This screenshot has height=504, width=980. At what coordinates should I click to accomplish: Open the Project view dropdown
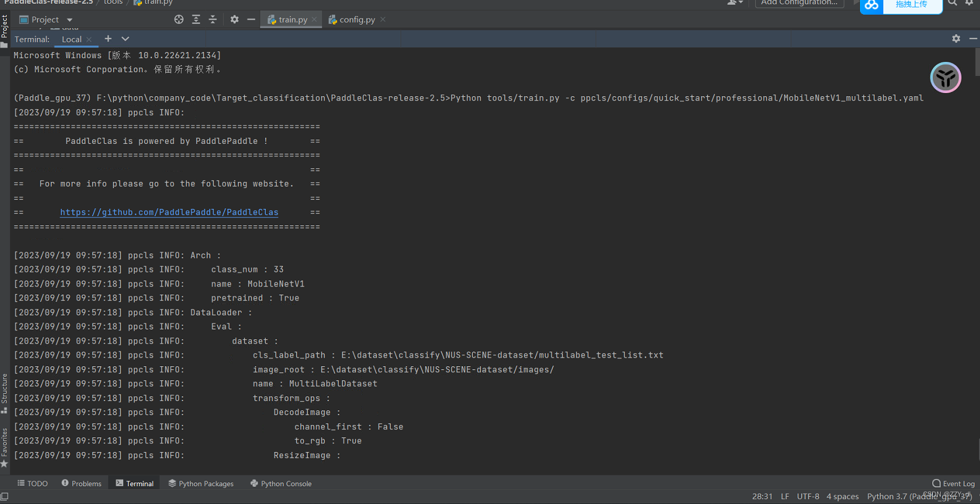[70, 20]
